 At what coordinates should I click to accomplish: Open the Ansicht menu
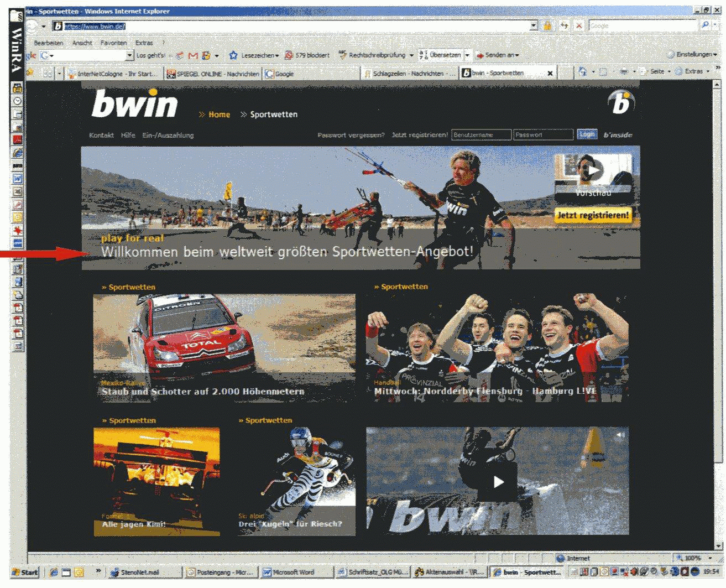coord(82,43)
